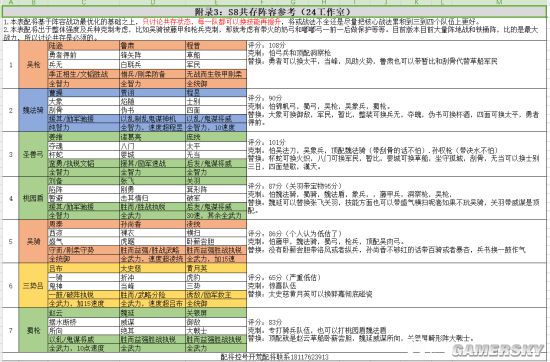Click the notes cell with 评分：65分

[x=396, y=286]
